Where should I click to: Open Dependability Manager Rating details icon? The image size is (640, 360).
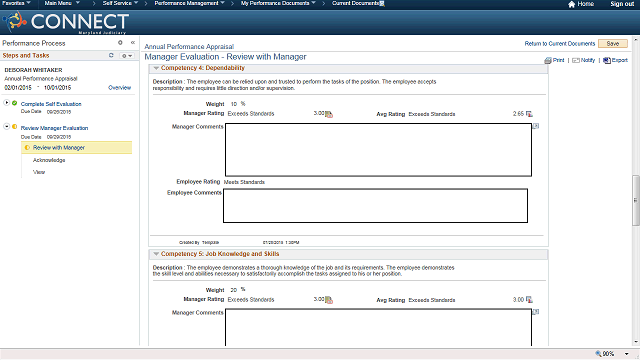(x=329, y=114)
